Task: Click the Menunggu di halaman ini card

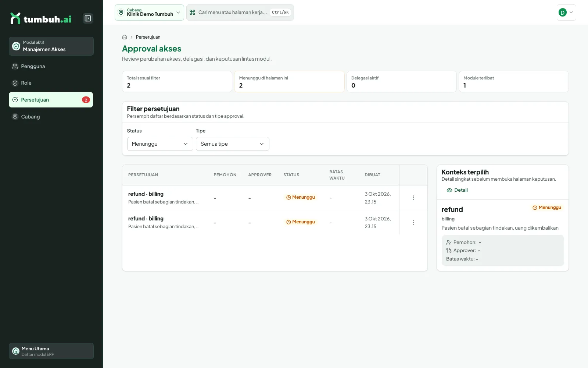Action: [x=289, y=81]
